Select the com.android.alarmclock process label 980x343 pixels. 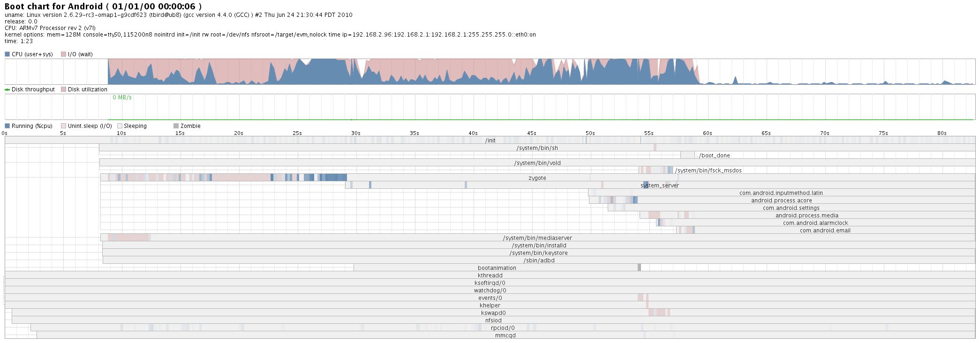click(815, 223)
